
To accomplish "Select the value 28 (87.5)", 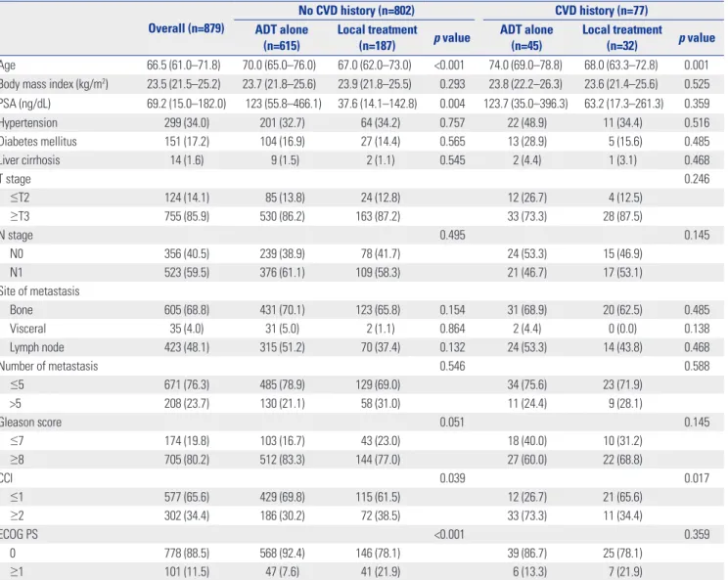I will coord(622,216).
